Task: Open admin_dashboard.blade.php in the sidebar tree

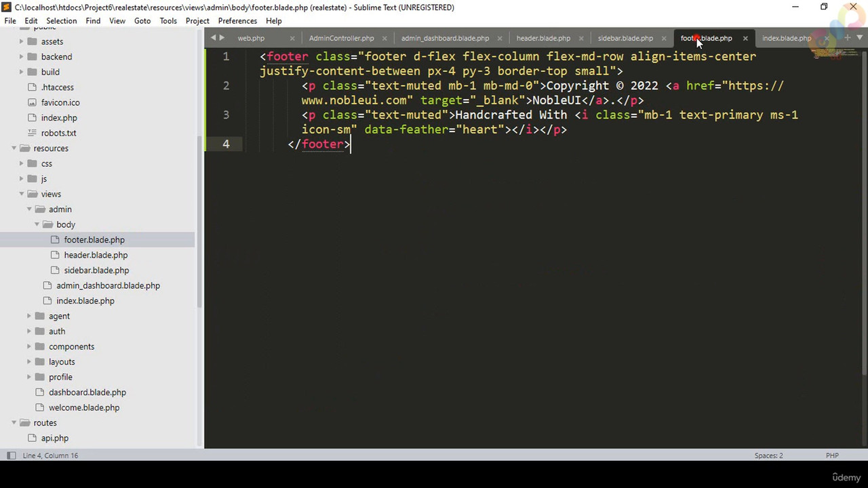Action: 108,285
